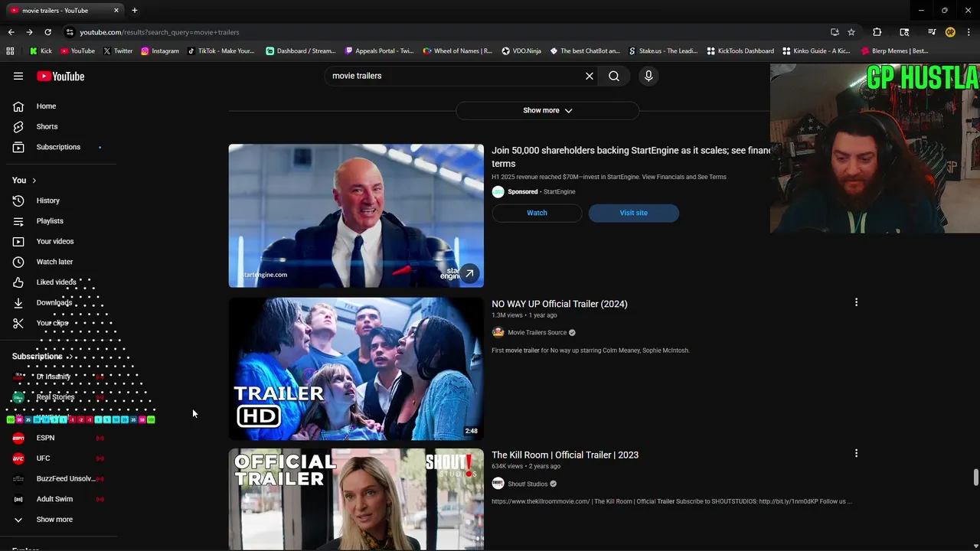Open the StartEngine sponsored video thumbnail
Screen dimensions: 980x551
pyautogui.click(x=356, y=216)
